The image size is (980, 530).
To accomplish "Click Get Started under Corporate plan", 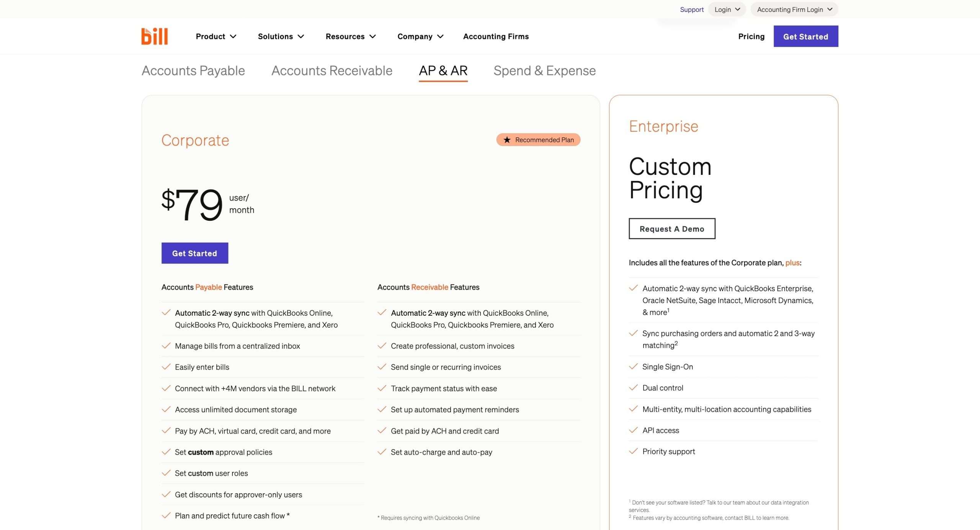I will [194, 253].
